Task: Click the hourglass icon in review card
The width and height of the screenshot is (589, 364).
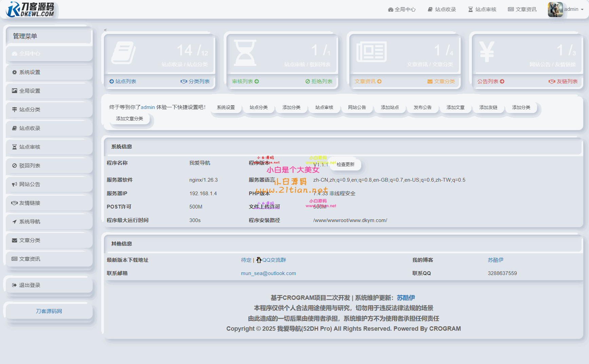Action: [245, 53]
